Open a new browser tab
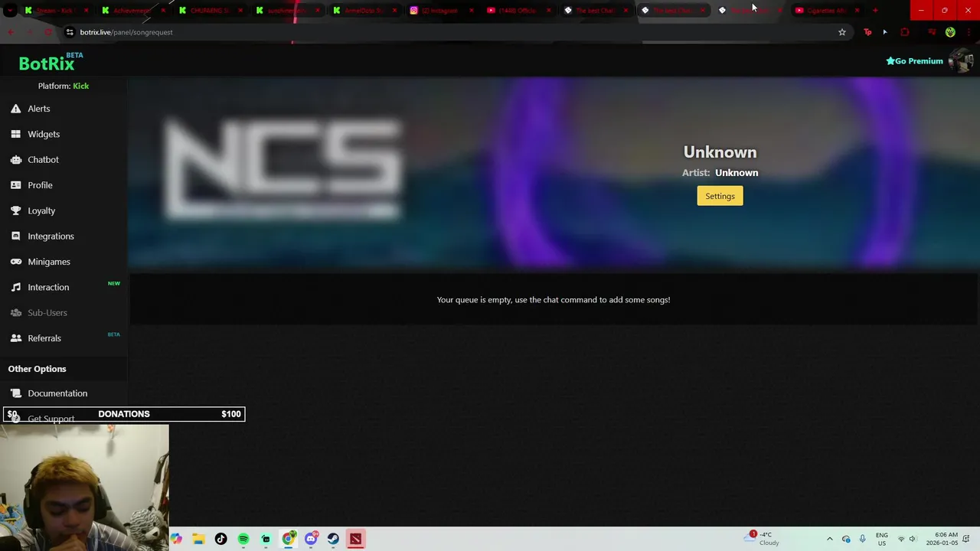 tap(875, 10)
